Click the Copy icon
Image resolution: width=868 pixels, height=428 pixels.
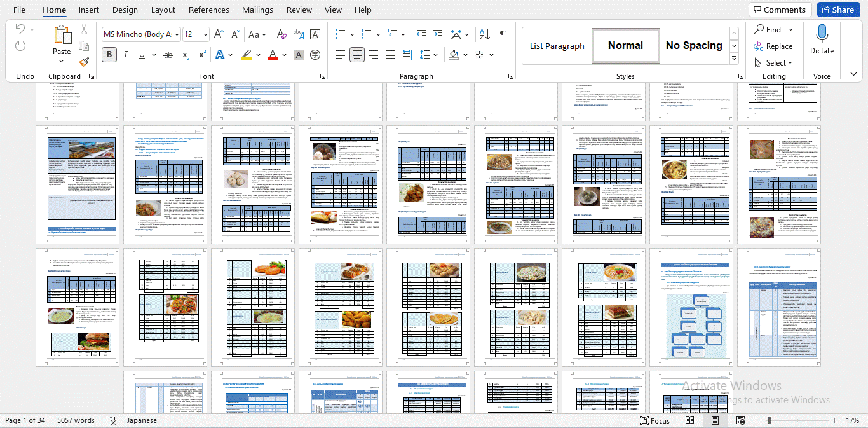point(83,46)
